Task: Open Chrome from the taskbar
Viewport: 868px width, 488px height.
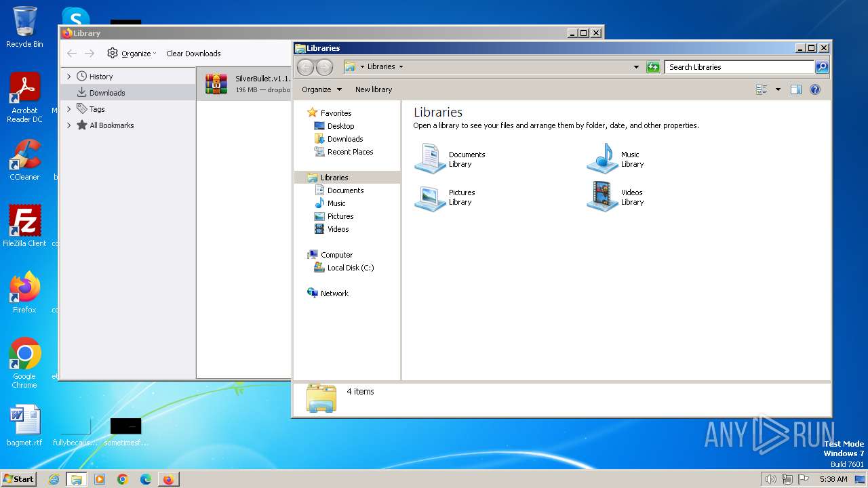Action: pos(123,479)
